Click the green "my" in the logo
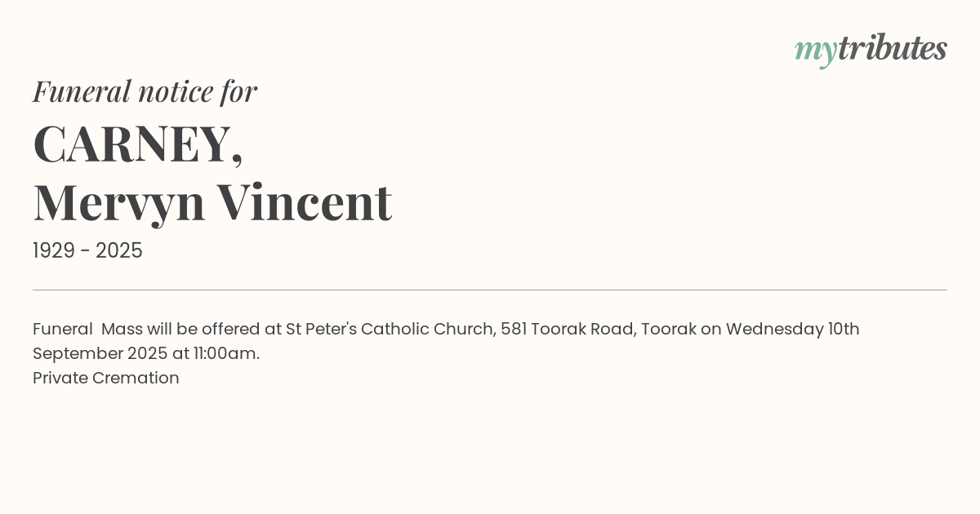Viewport: 980px width, 514px height. pyautogui.click(x=815, y=51)
